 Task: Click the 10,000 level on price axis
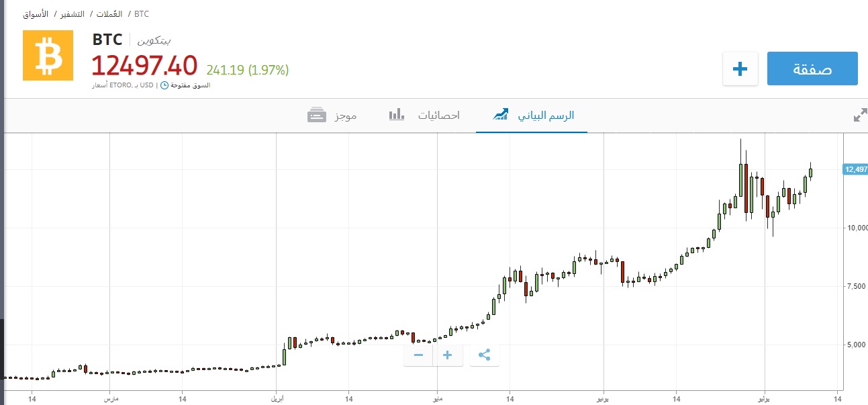click(x=855, y=228)
